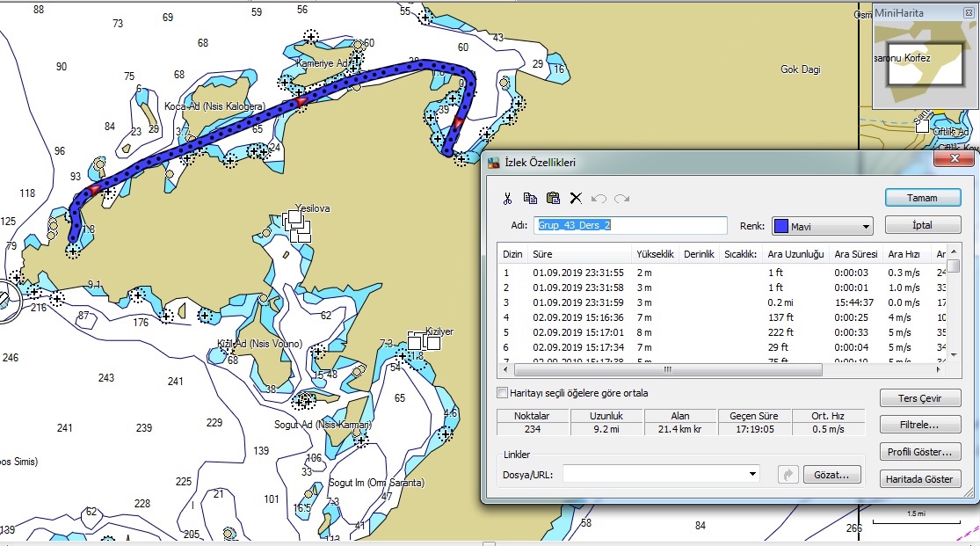Click the Ara Uzunluğu column header
The height and width of the screenshot is (546, 980).
[795, 254]
